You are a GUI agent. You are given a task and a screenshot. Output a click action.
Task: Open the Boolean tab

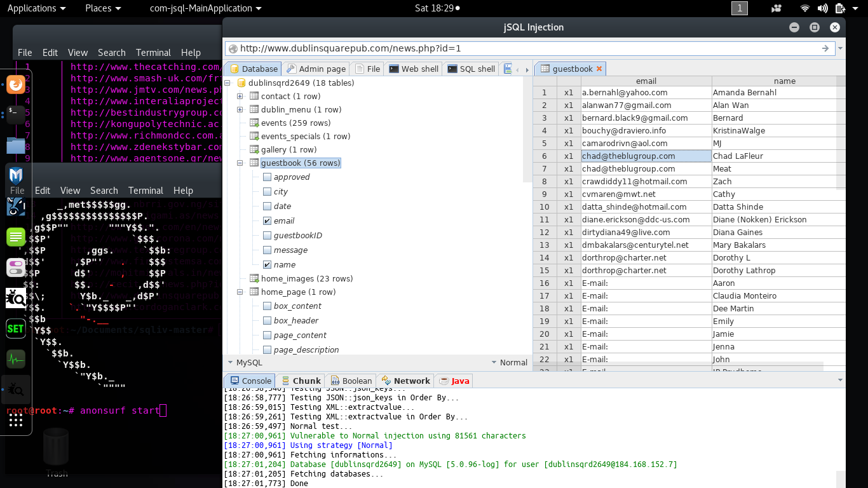tap(350, 381)
